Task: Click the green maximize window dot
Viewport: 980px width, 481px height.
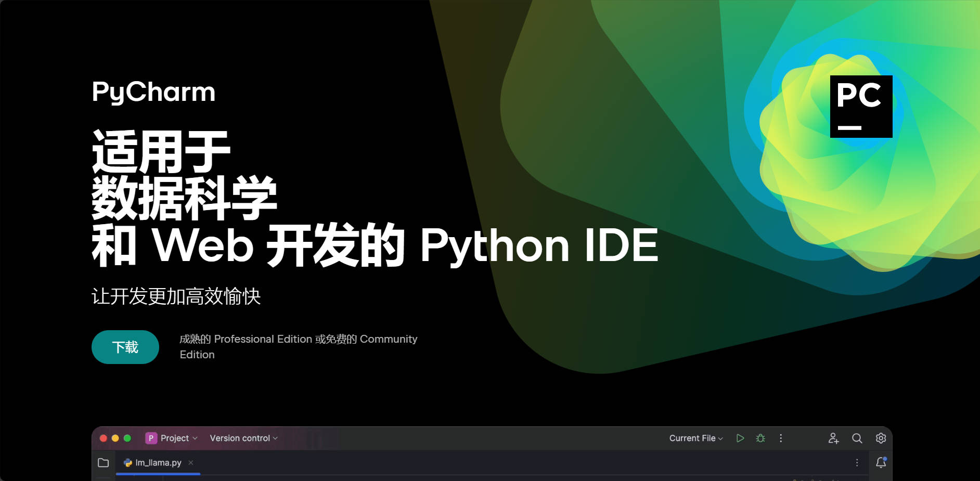Action: [x=127, y=438]
